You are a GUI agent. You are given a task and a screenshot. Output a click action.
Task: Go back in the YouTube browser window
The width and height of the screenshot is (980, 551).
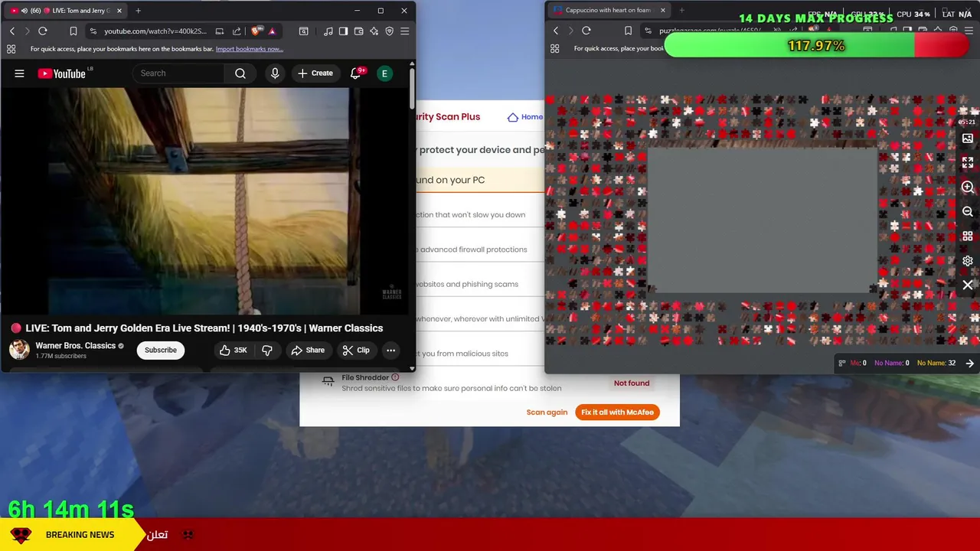tap(12, 31)
